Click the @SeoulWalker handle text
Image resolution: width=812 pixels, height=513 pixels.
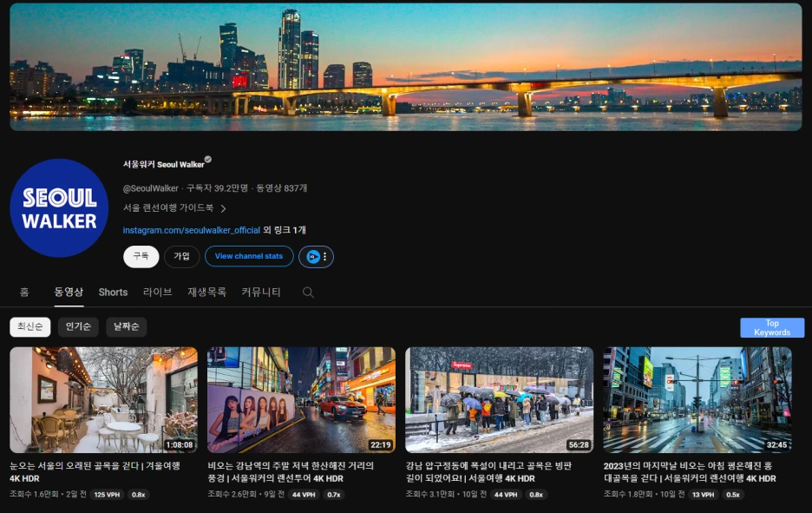click(151, 188)
